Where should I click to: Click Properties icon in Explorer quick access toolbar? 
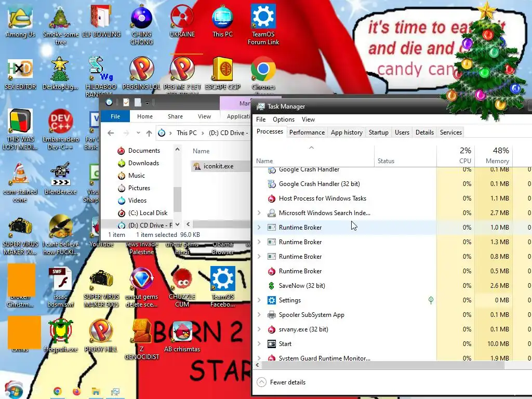(x=126, y=102)
